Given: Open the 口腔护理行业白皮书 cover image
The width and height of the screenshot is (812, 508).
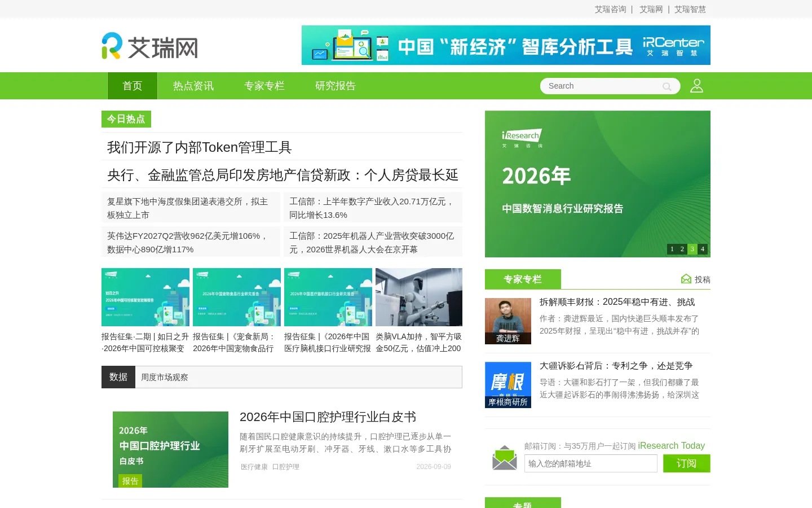Looking at the screenshot, I should [170, 449].
